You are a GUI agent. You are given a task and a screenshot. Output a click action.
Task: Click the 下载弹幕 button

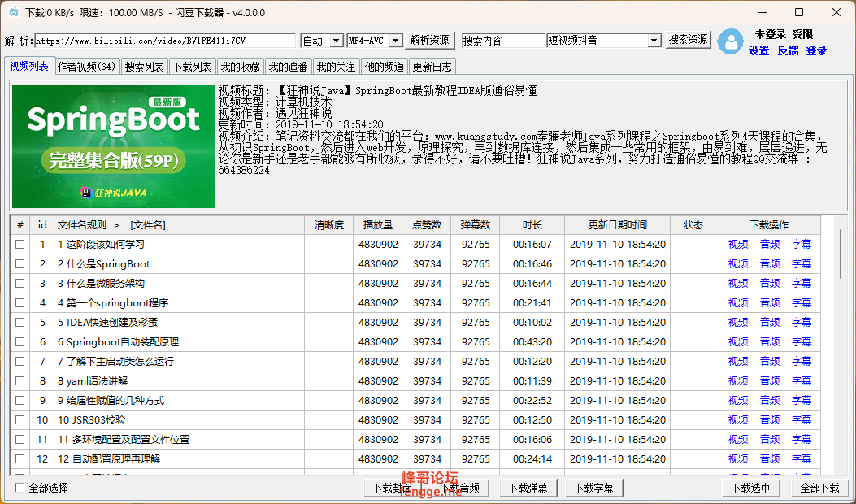click(528, 488)
